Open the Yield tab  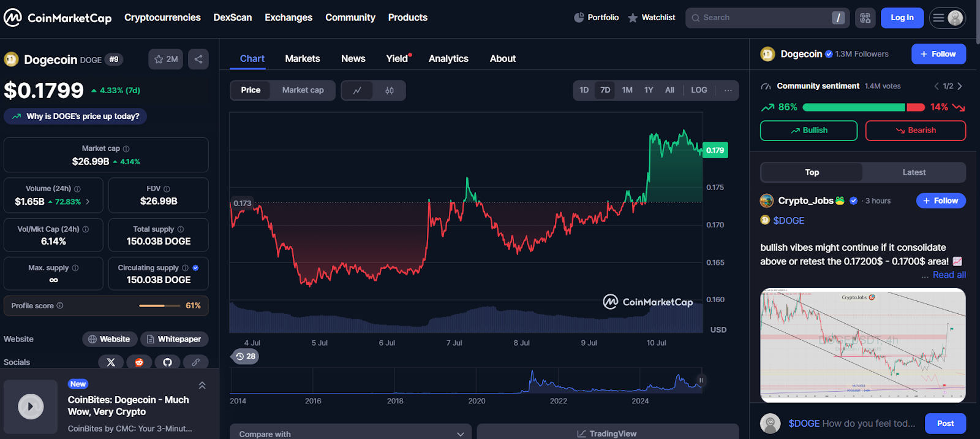click(398, 59)
